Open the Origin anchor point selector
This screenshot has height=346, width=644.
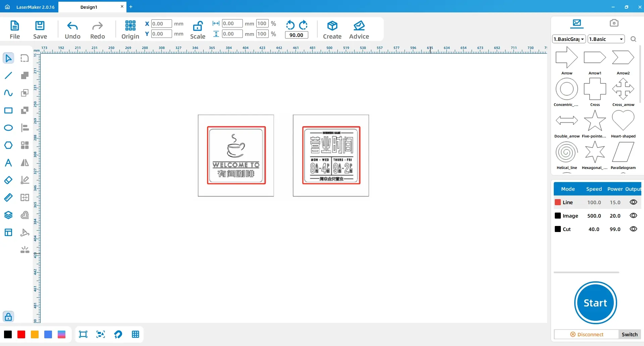(130, 30)
